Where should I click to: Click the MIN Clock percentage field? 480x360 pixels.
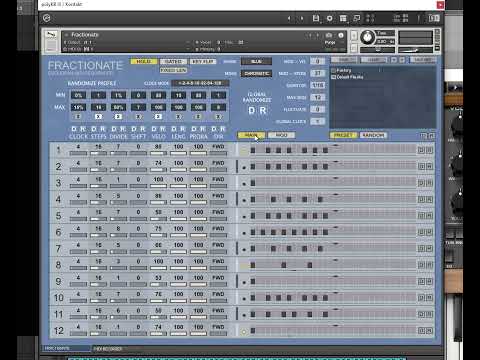pos(78,95)
